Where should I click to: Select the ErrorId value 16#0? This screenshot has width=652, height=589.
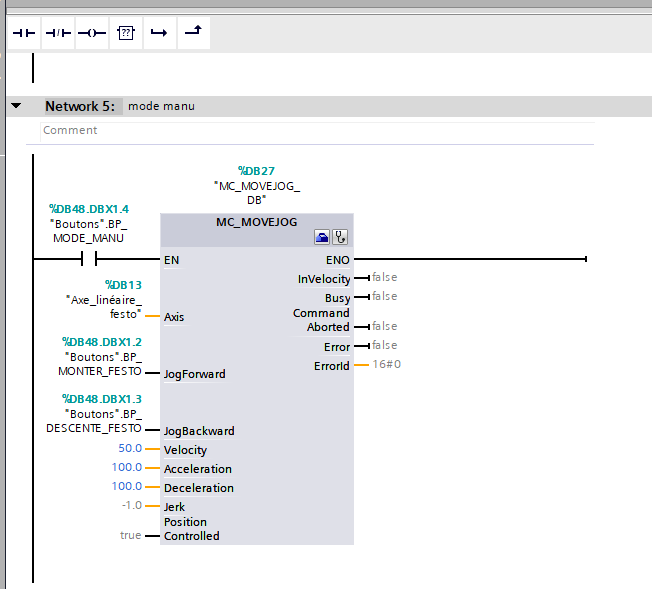click(386, 364)
